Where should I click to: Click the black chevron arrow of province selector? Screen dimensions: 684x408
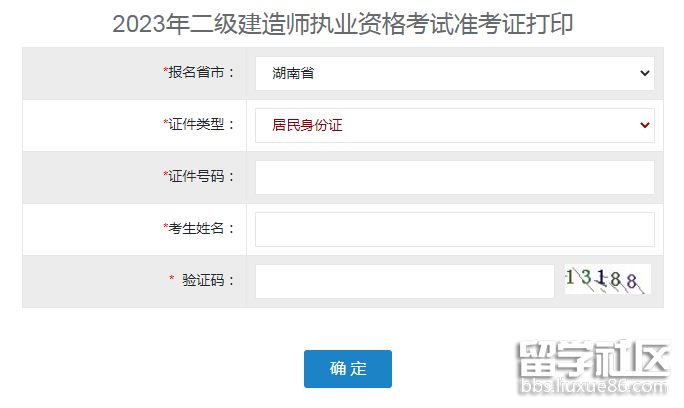pyautogui.click(x=645, y=73)
